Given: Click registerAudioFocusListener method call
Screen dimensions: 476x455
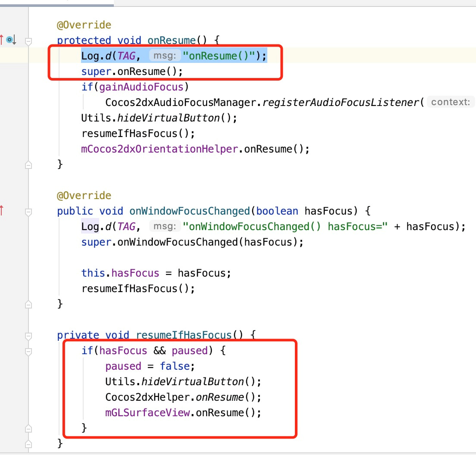Looking at the screenshot, I should point(341,102).
